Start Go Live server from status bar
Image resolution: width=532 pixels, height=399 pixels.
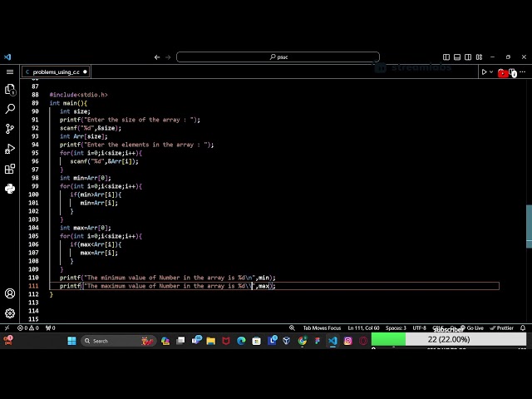[472, 328]
